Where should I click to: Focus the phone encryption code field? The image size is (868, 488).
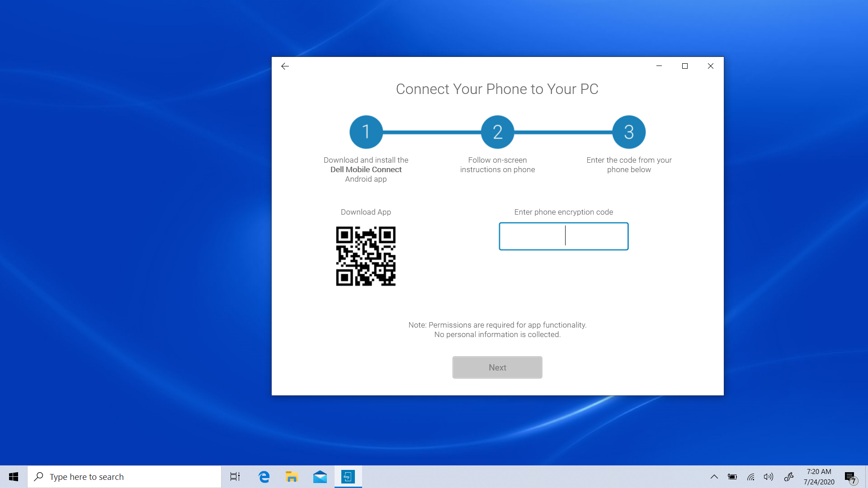(564, 236)
